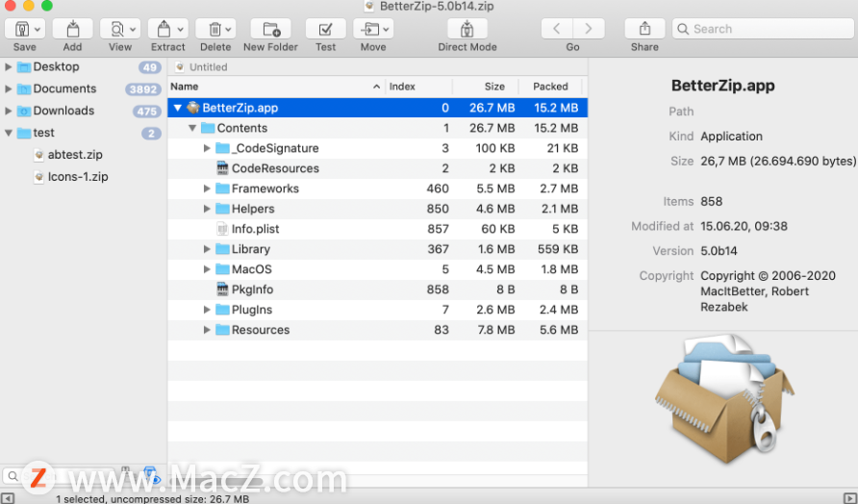This screenshot has height=504, width=858.
Task: Click the BetterZip box preview image
Action: [724, 400]
